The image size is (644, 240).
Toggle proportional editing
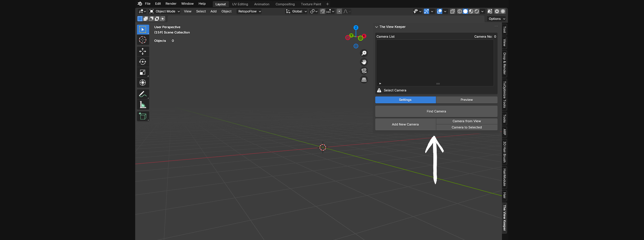[339, 11]
